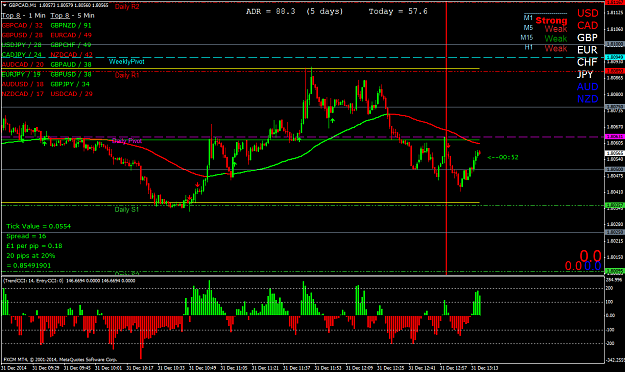Image resolution: width=625 pixels, height=372 pixels.
Task: Select USD in the currency strength list
Action: point(588,13)
